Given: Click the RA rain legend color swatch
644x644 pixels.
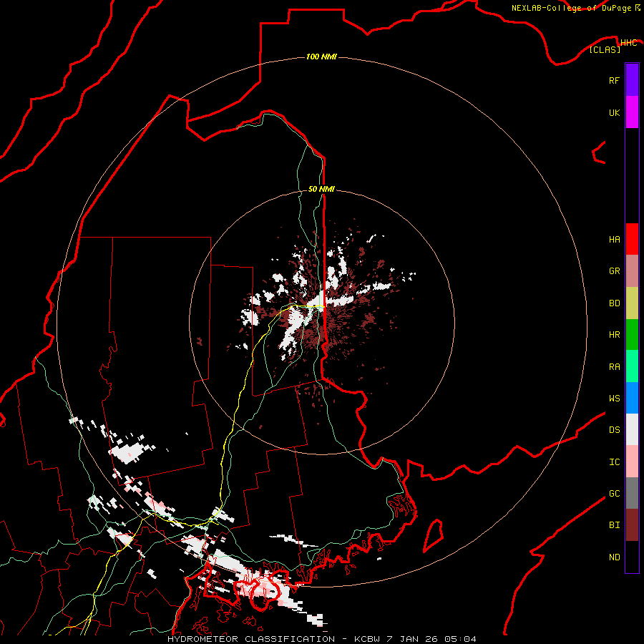Looking at the screenshot, I should coord(632,366).
